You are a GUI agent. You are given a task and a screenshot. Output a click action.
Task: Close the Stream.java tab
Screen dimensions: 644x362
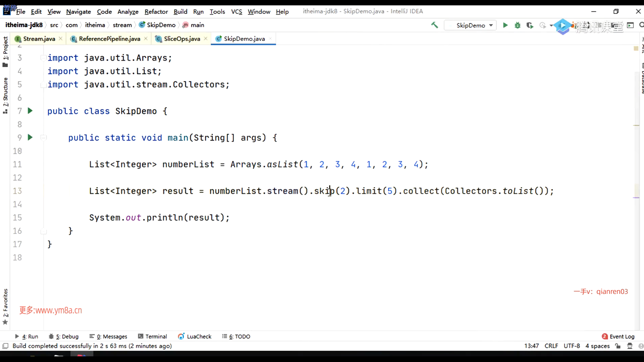click(x=60, y=39)
